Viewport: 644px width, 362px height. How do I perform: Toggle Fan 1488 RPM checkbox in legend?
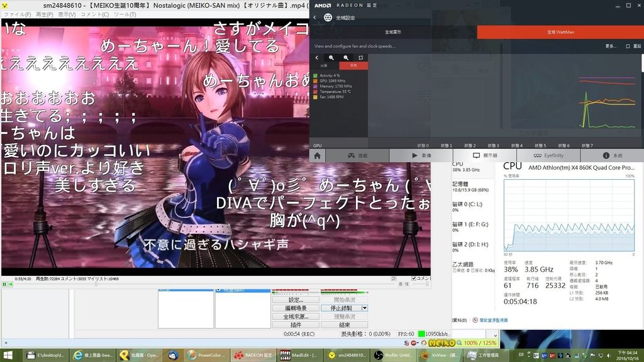316,97
